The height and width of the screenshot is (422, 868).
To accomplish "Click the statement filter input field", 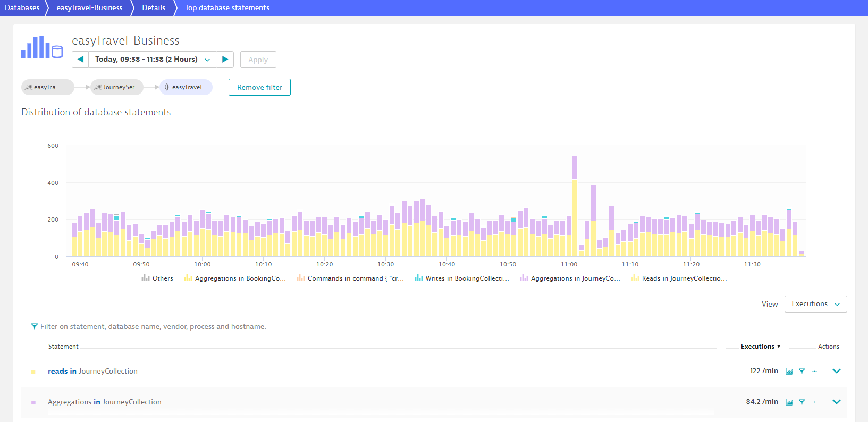I will click(153, 326).
